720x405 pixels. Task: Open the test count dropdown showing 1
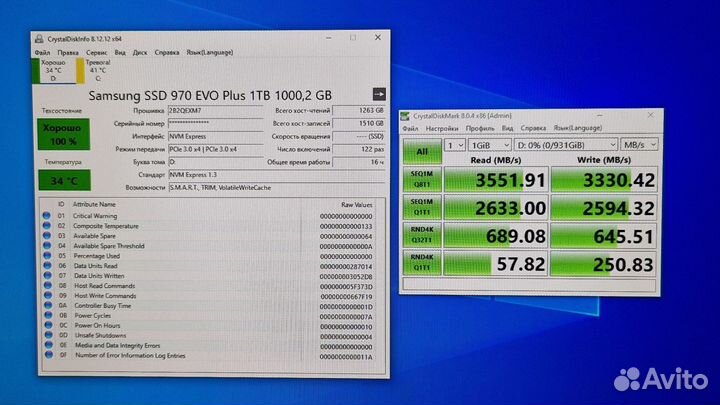[455, 145]
